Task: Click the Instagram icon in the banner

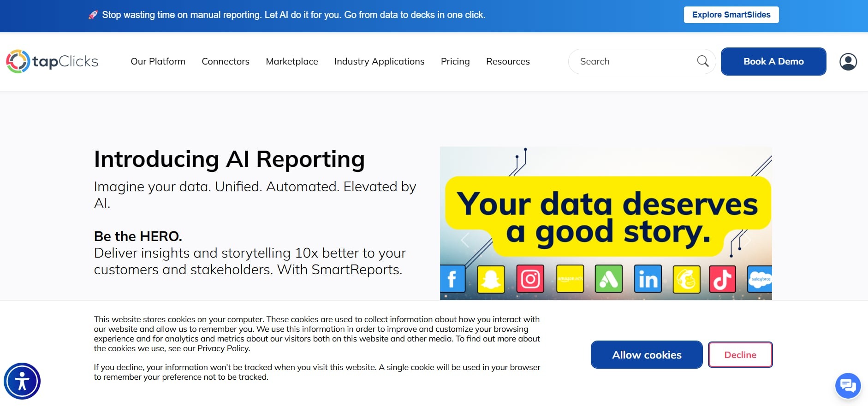Action: tap(530, 279)
